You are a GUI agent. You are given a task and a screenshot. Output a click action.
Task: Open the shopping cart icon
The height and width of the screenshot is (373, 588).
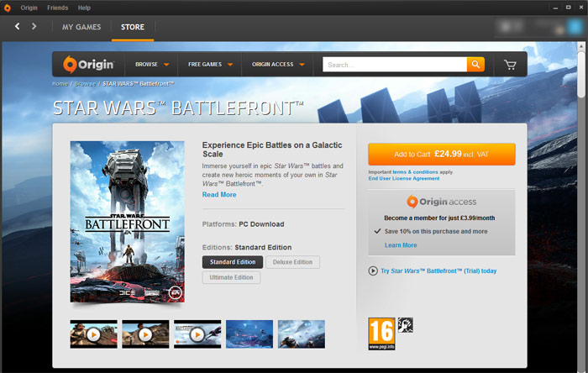pyautogui.click(x=510, y=65)
